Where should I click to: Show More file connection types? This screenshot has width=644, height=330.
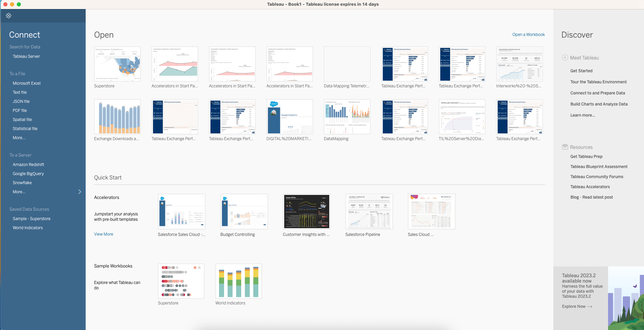(19, 137)
